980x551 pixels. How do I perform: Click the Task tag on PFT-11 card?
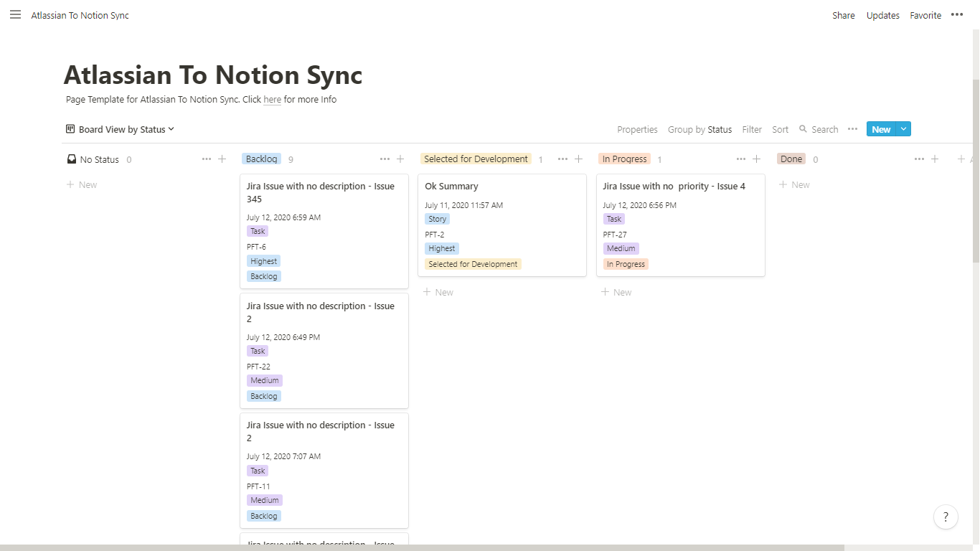pos(258,471)
